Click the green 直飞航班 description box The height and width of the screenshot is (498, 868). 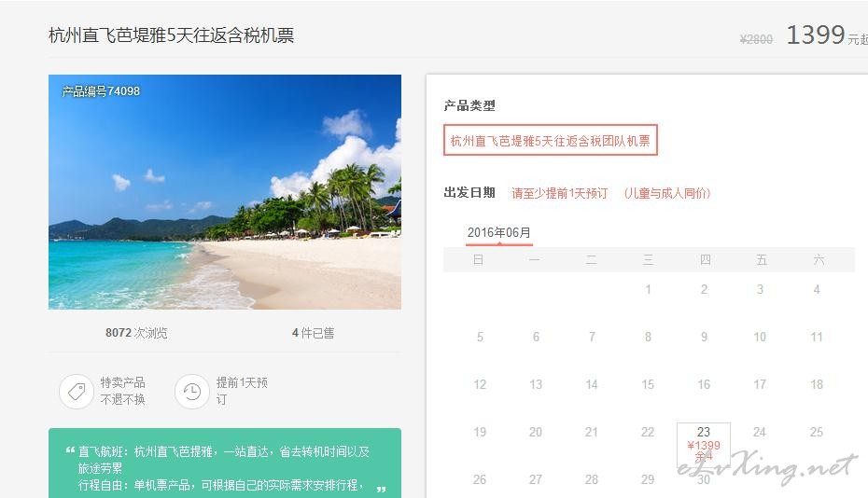[x=225, y=463]
